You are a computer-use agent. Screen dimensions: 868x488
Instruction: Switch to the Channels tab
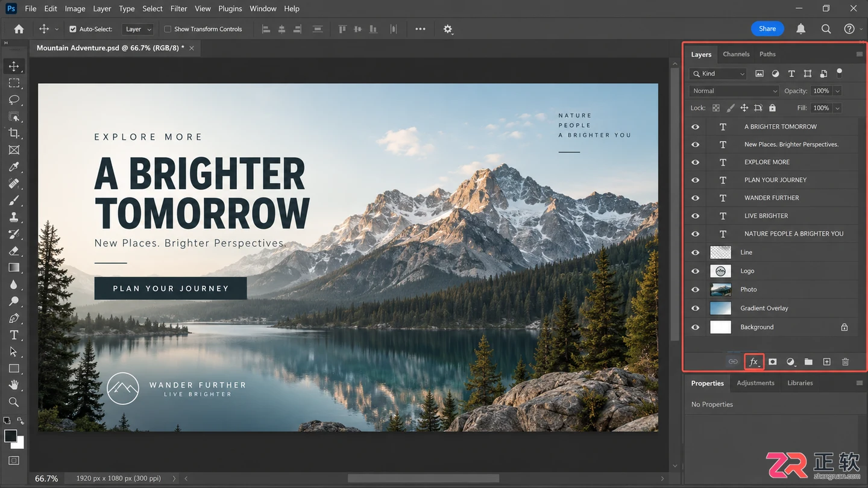click(x=736, y=54)
